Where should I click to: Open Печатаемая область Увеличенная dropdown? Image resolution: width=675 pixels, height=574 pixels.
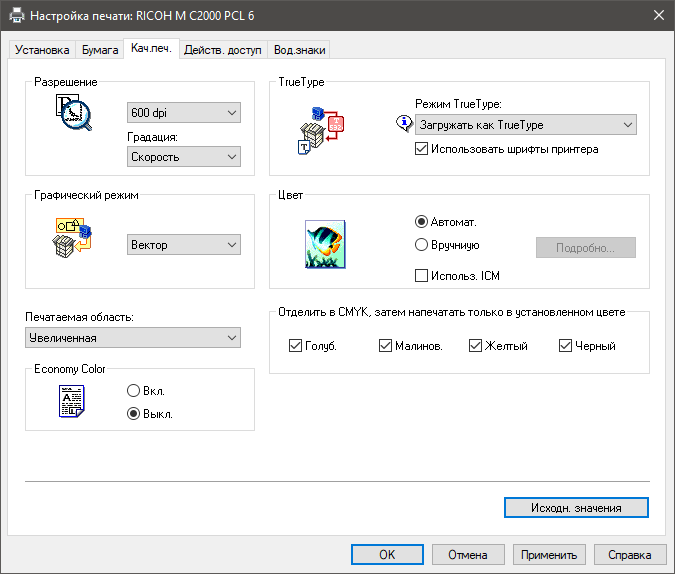pos(133,338)
